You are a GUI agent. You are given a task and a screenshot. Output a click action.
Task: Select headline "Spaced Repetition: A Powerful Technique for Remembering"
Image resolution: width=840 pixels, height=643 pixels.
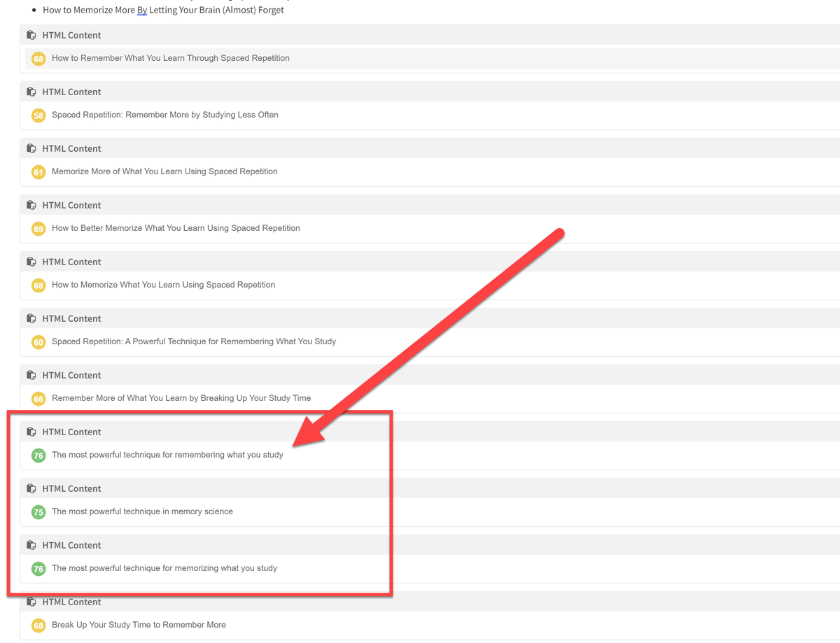(193, 341)
